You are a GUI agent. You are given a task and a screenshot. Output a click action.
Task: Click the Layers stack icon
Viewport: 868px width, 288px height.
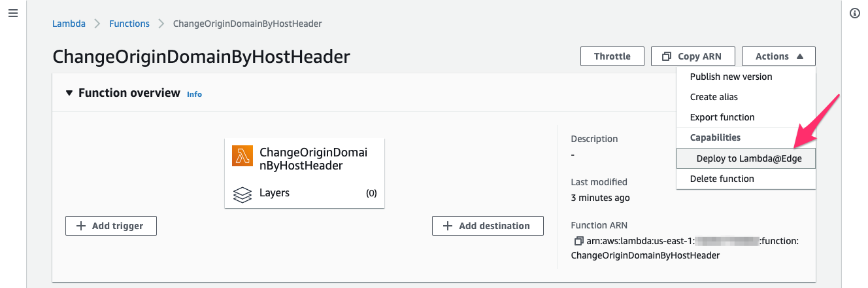tap(242, 194)
